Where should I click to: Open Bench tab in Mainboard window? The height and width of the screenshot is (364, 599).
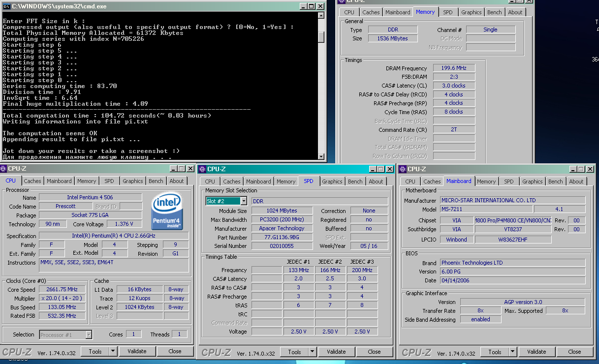(555, 182)
